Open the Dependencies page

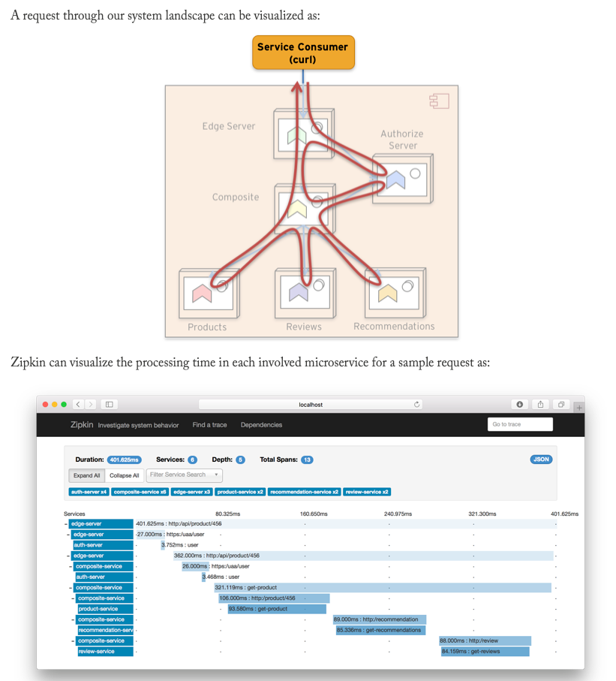[261, 425]
